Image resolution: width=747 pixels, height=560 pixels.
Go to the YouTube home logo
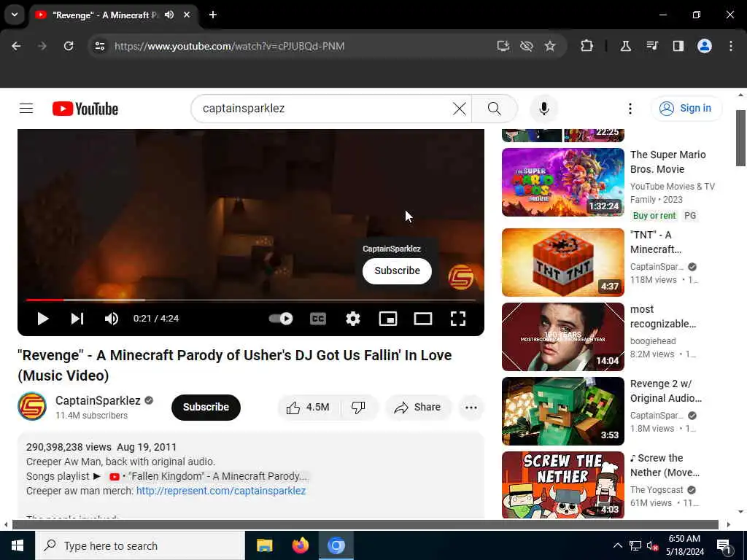pyautogui.click(x=85, y=109)
